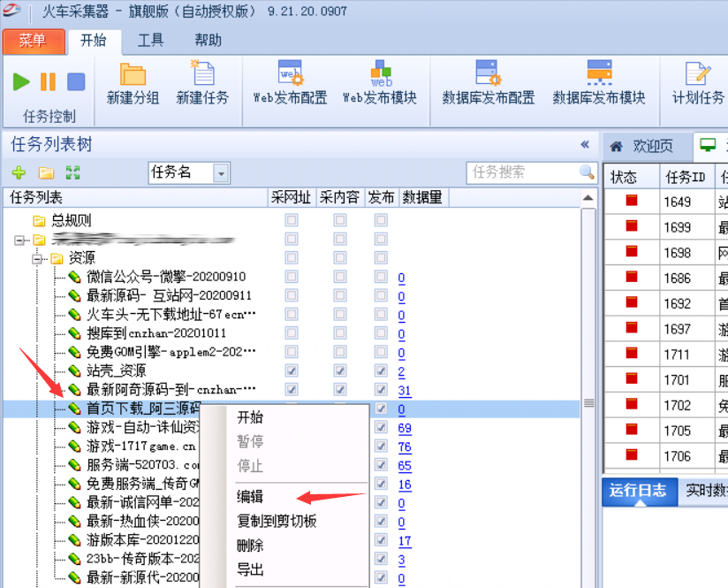728x588 pixels.
Task: Toggle 采网址 checkbox for 站壳_资源 task
Action: (292, 371)
